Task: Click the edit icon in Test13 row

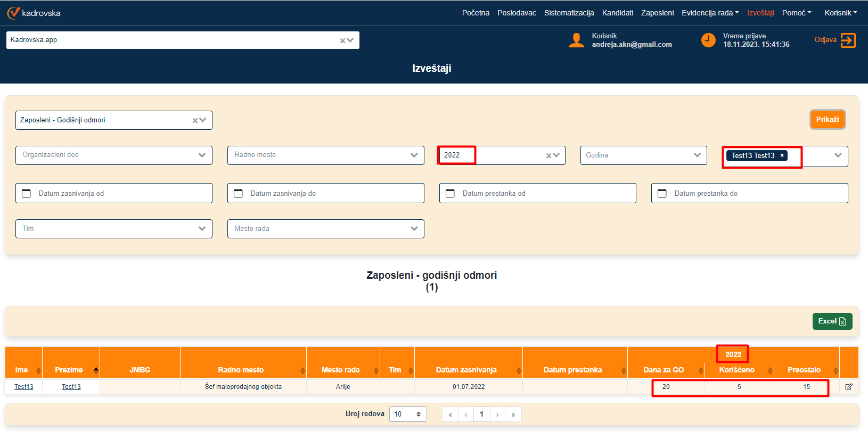Action: click(x=849, y=387)
